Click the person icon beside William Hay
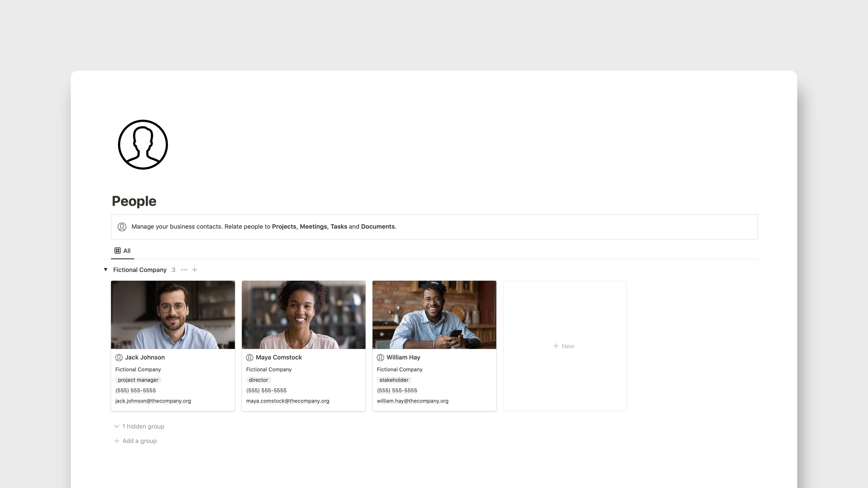868x488 pixels. [380, 357]
